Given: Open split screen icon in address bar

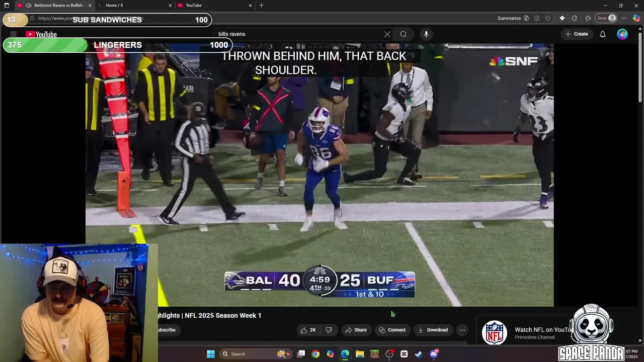Looking at the screenshot, I should coord(537,18).
